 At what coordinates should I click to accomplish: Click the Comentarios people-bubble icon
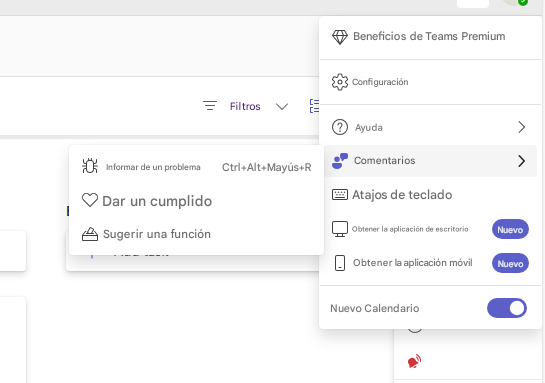[x=340, y=161]
